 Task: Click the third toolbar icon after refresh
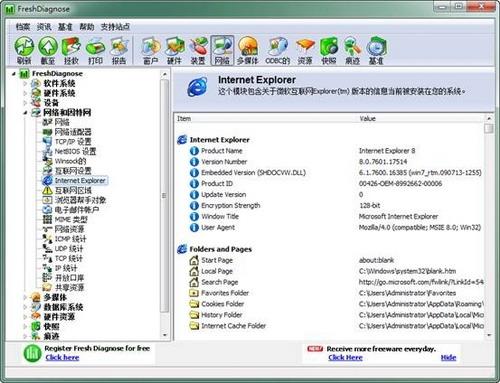coord(95,50)
